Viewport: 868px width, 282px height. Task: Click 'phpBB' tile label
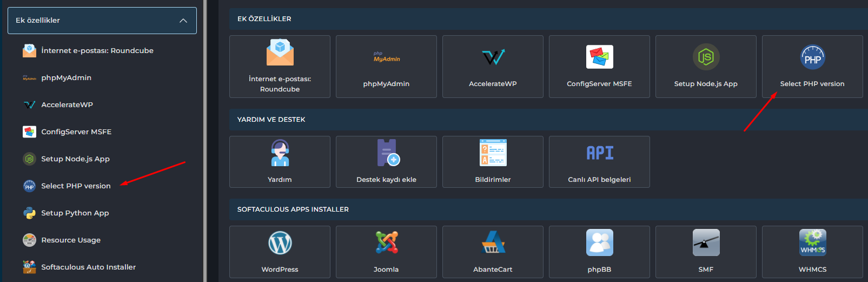599,270
